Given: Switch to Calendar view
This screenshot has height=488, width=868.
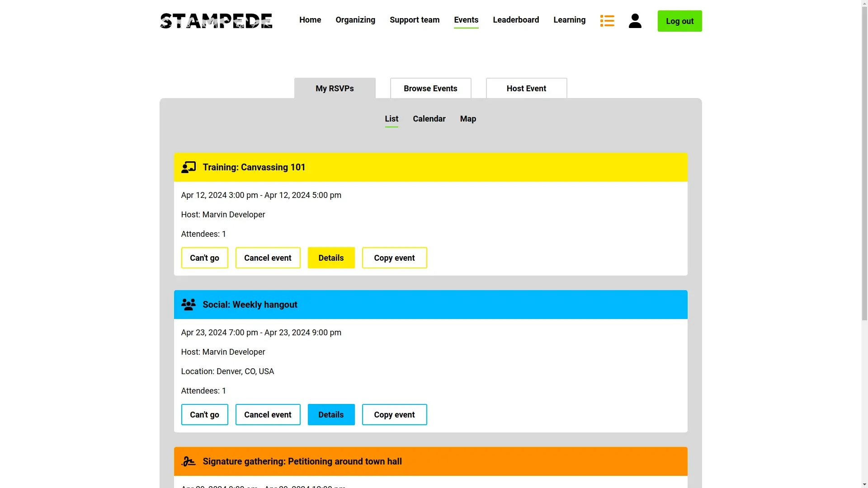Looking at the screenshot, I should [429, 119].
